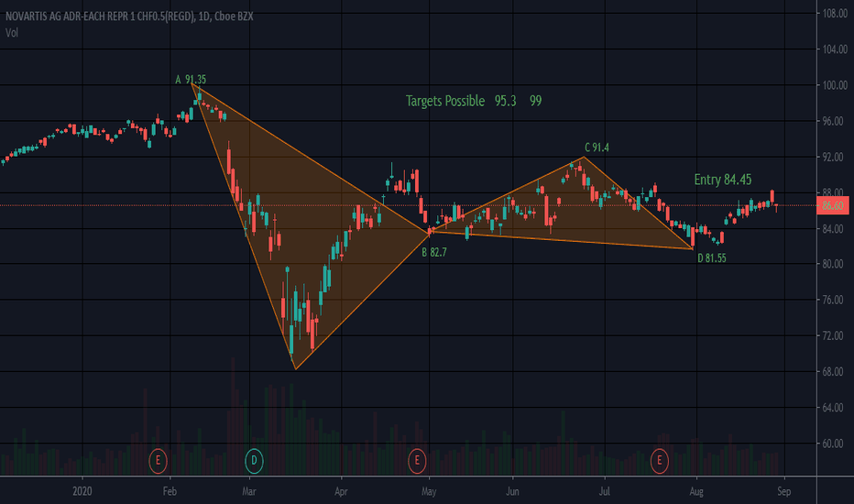Click the 60.00 price axis label

pyautogui.click(x=835, y=444)
